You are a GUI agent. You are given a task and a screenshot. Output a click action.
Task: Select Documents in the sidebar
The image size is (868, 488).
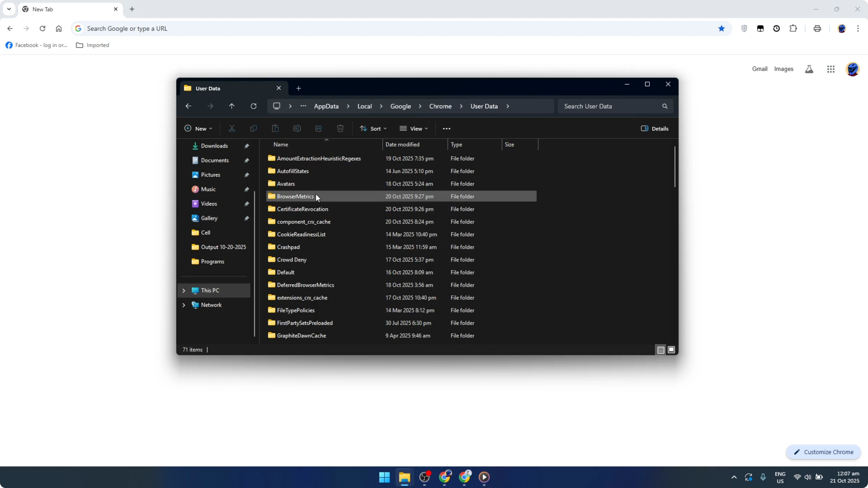[215, 160]
